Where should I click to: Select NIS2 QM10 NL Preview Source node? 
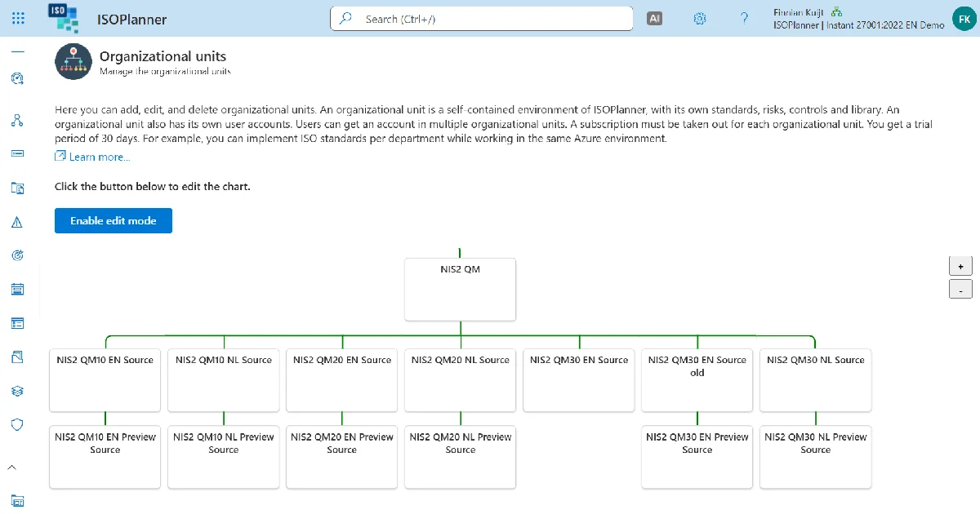click(224, 457)
